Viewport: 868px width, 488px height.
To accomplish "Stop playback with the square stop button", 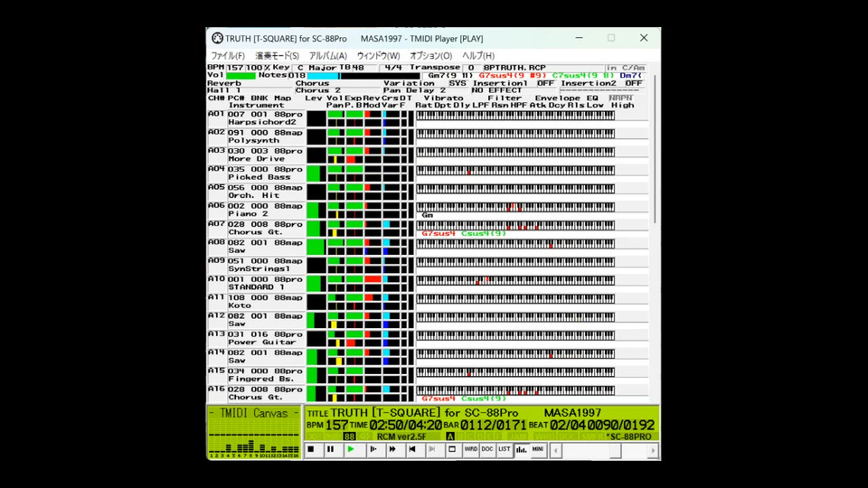I will 311,450.
